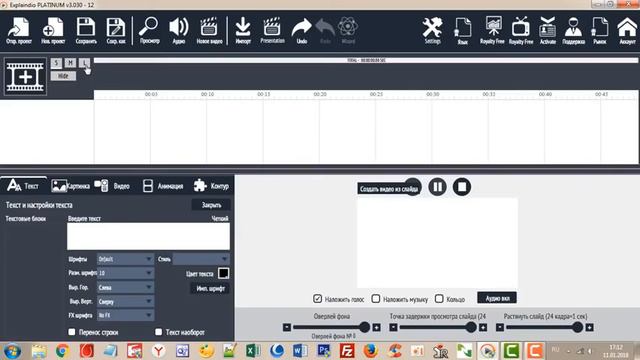Screen dimensions: 640x360
Task: Open the Royalty Free presentation-board icon
Action: point(492,30)
